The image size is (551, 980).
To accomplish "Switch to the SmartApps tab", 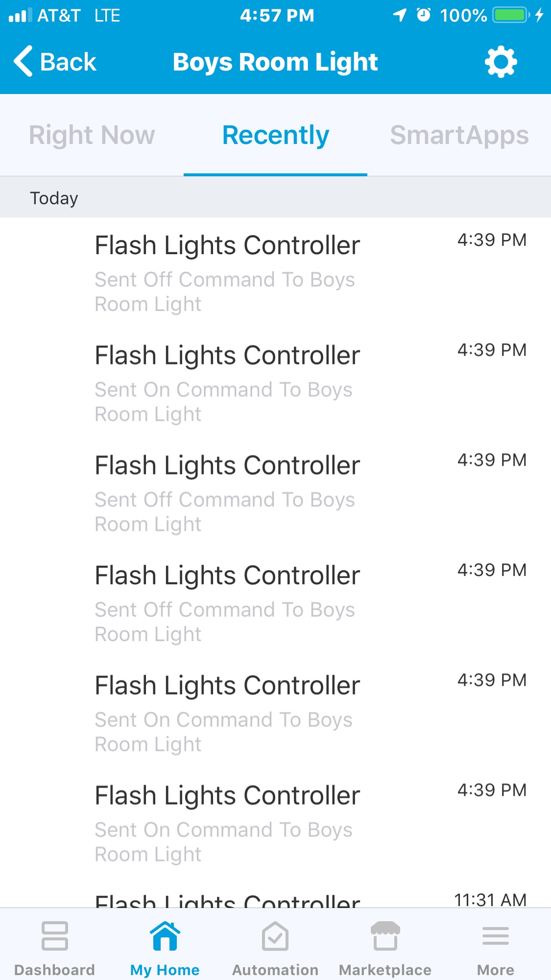I will pyautogui.click(x=459, y=135).
